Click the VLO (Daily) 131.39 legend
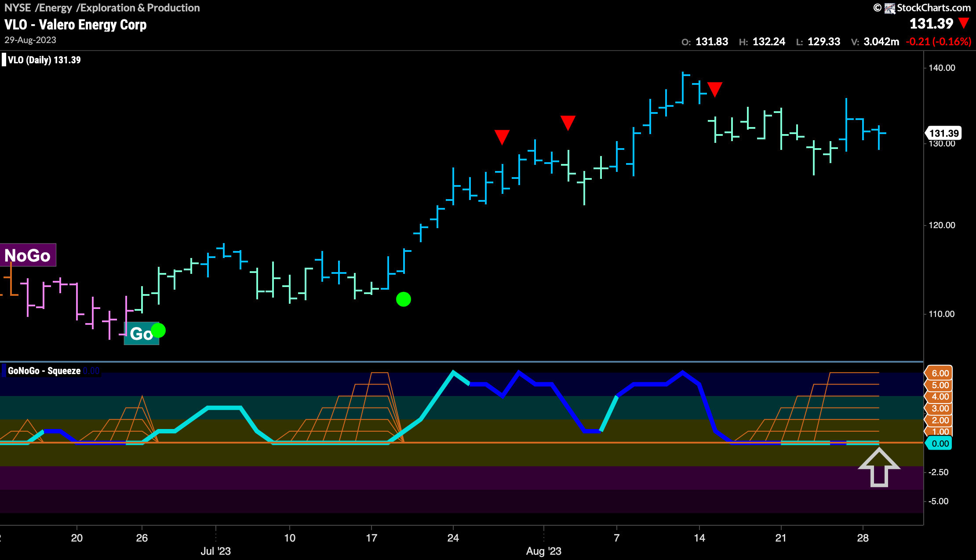Screen dimensions: 976x560 pyautogui.click(x=44, y=60)
